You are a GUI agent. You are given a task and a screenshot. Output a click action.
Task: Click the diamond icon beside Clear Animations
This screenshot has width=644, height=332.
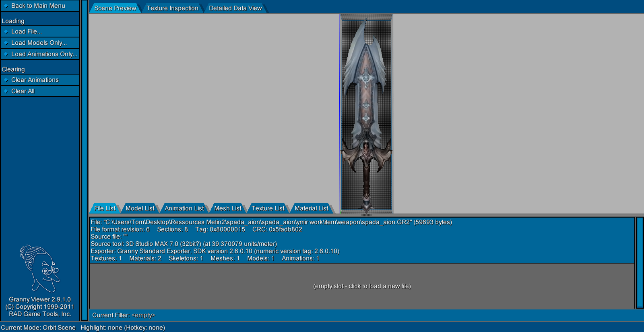pyautogui.click(x=6, y=80)
